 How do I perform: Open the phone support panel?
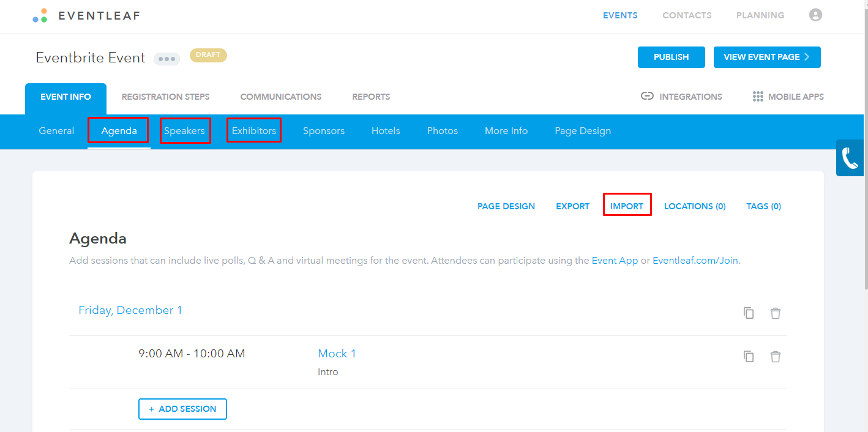pos(850,157)
